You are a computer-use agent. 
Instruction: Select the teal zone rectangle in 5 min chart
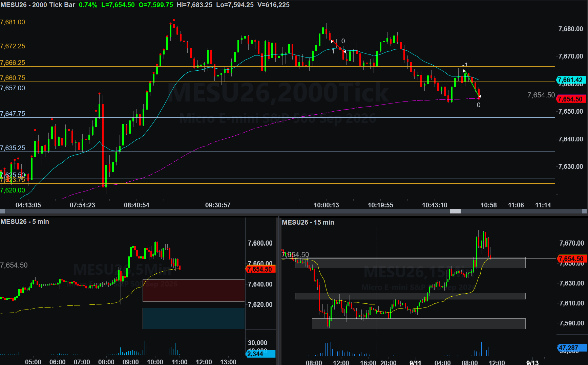pos(193,318)
